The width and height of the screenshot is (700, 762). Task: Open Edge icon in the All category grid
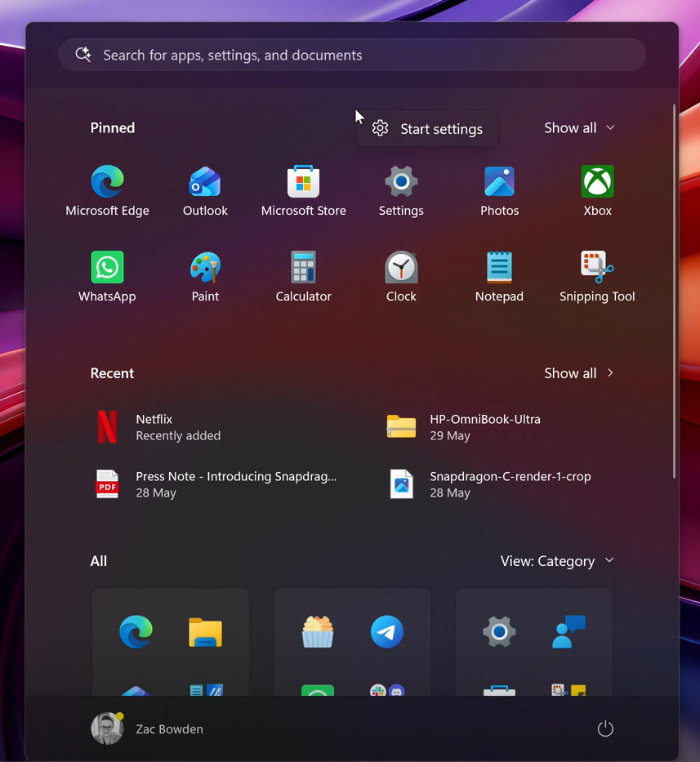coord(136,632)
